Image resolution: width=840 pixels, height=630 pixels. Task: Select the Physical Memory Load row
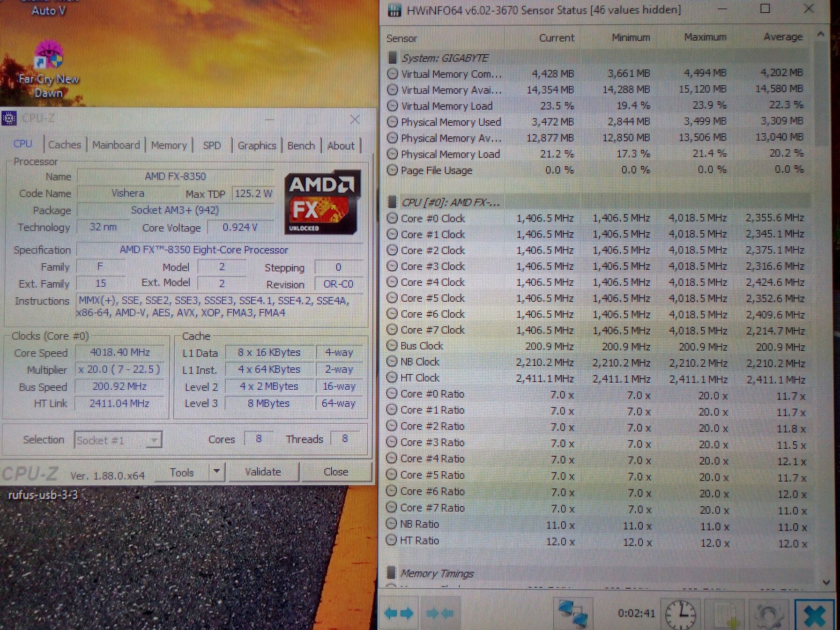596,154
